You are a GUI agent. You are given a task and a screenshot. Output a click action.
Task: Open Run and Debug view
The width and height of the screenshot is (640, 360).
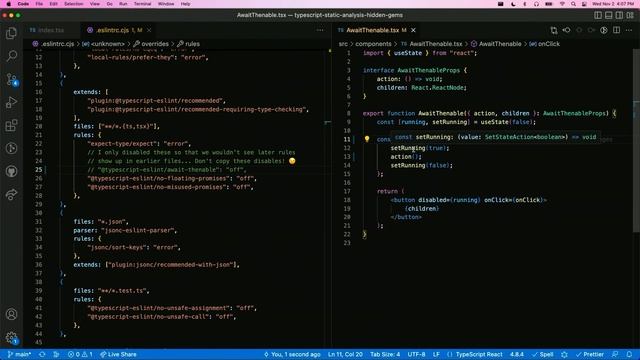(11, 102)
